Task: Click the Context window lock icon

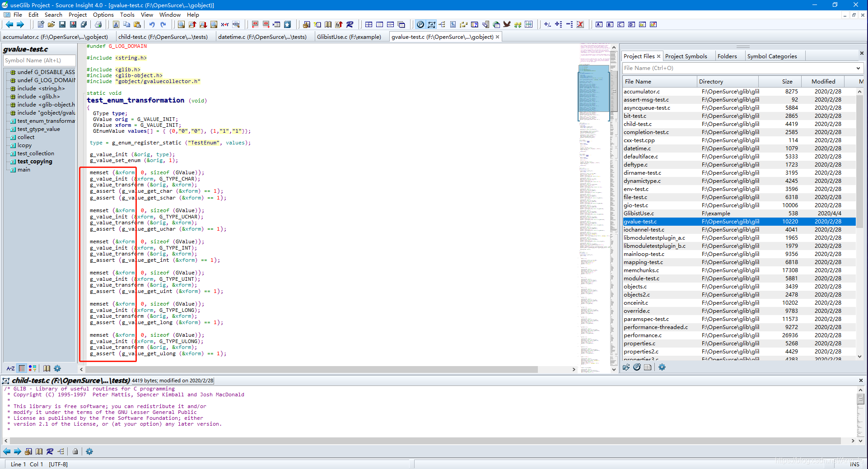Action: click(x=75, y=451)
